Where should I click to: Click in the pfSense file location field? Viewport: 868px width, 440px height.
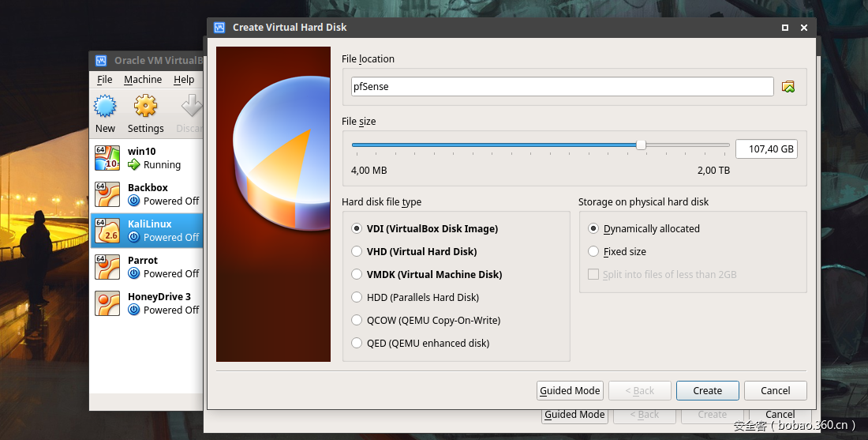562,86
